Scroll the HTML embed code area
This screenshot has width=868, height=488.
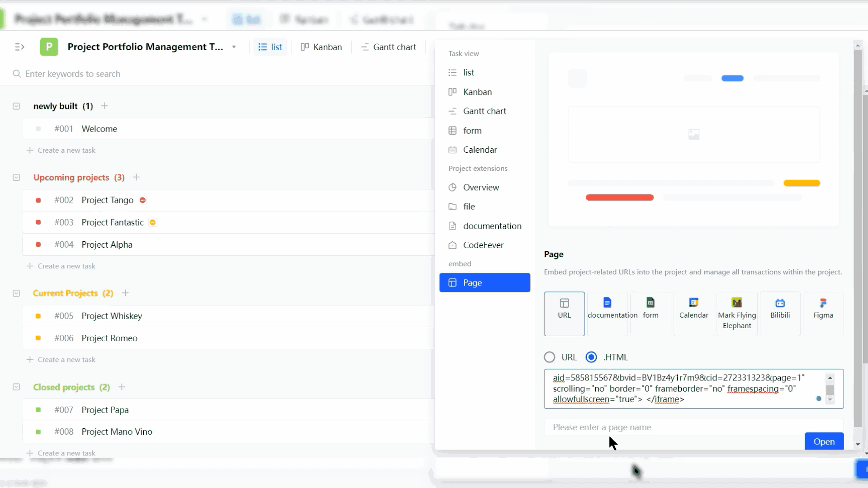click(x=830, y=388)
